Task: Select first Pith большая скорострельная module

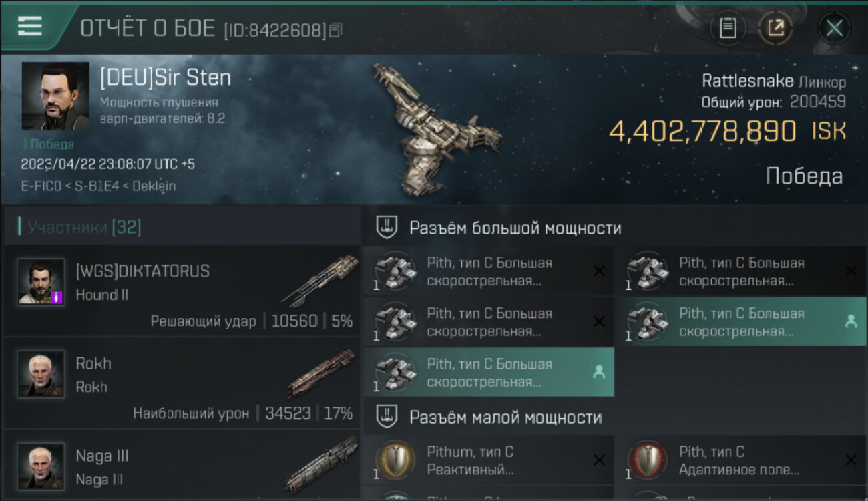Action: click(489, 271)
